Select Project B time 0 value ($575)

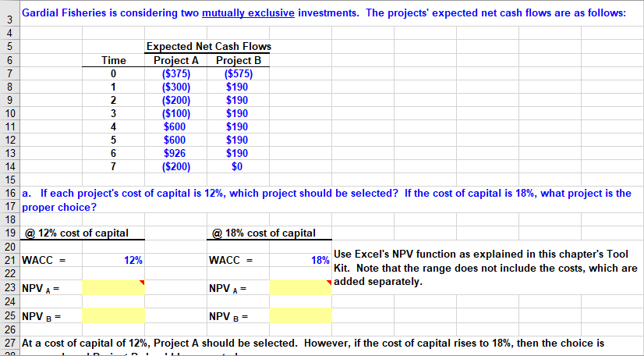pos(239,73)
